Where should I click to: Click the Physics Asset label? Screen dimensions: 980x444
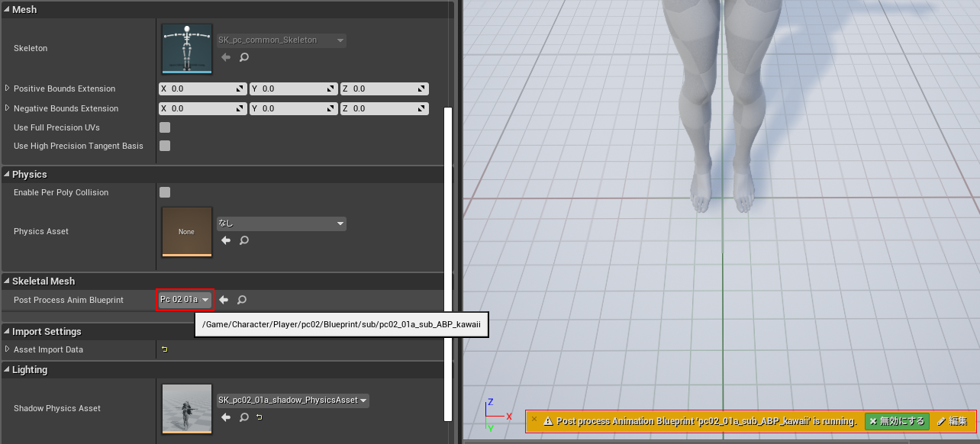(41, 231)
